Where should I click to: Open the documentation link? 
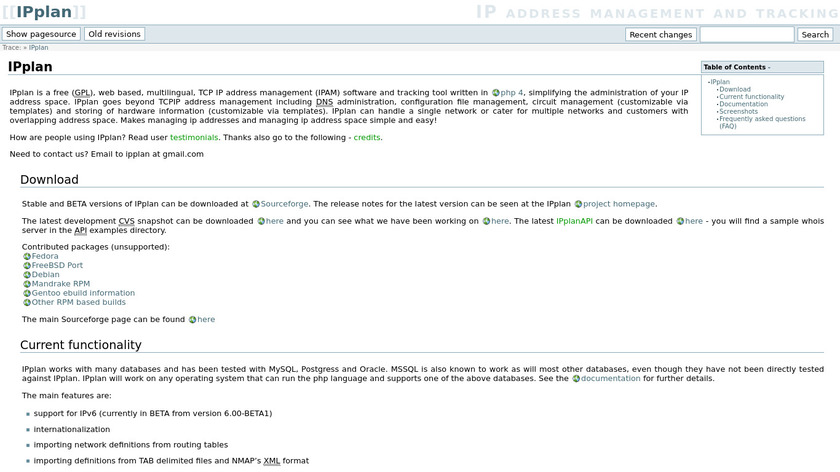(x=611, y=379)
